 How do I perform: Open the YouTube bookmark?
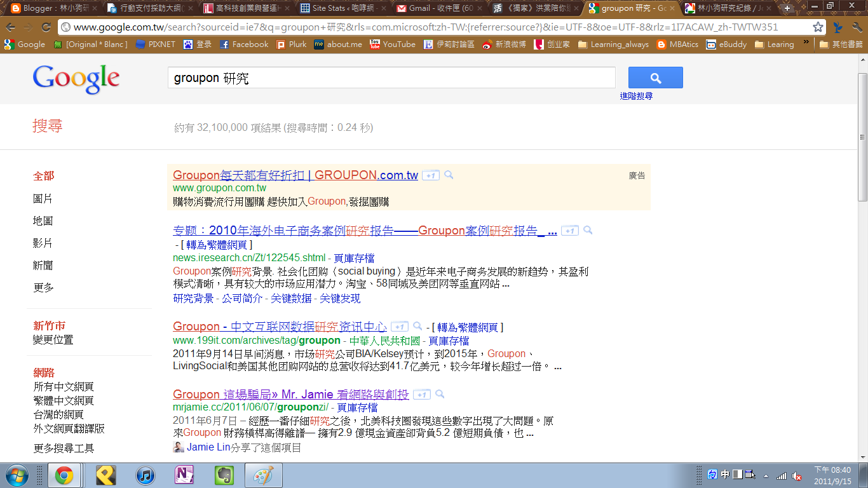[393, 44]
